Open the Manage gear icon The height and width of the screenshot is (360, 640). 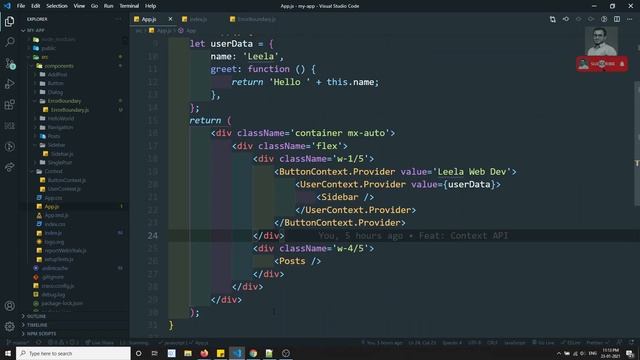tap(9, 326)
